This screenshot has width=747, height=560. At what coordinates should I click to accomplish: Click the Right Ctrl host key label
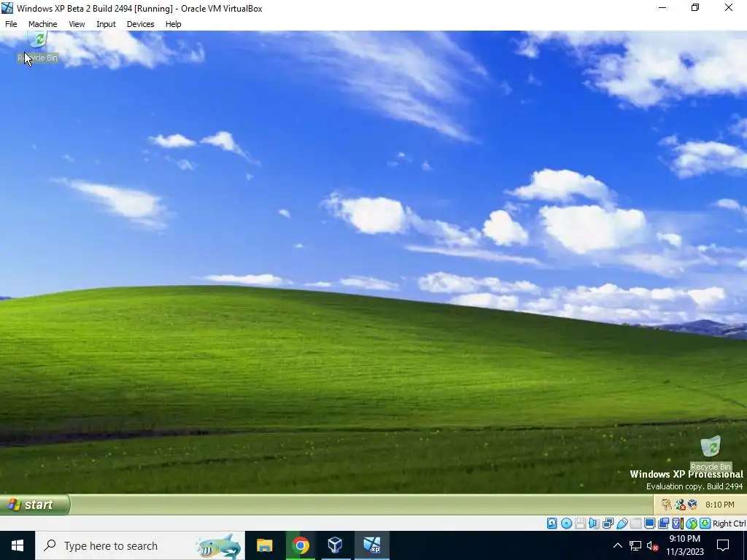tap(729, 524)
